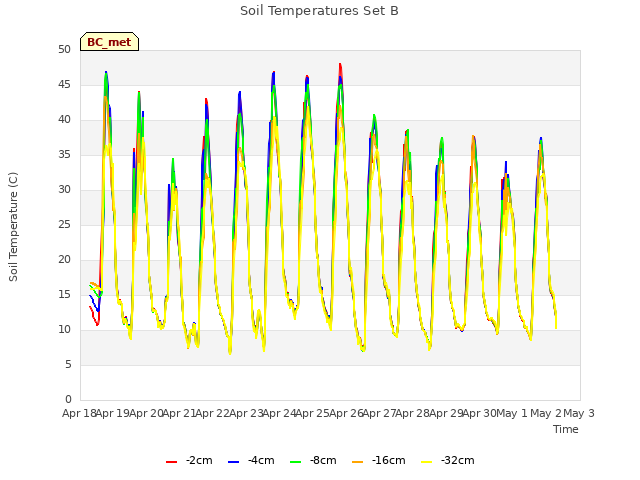Click the Apr 18 x-axis tick label
The width and height of the screenshot is (640, 480).
pos(80,413)
